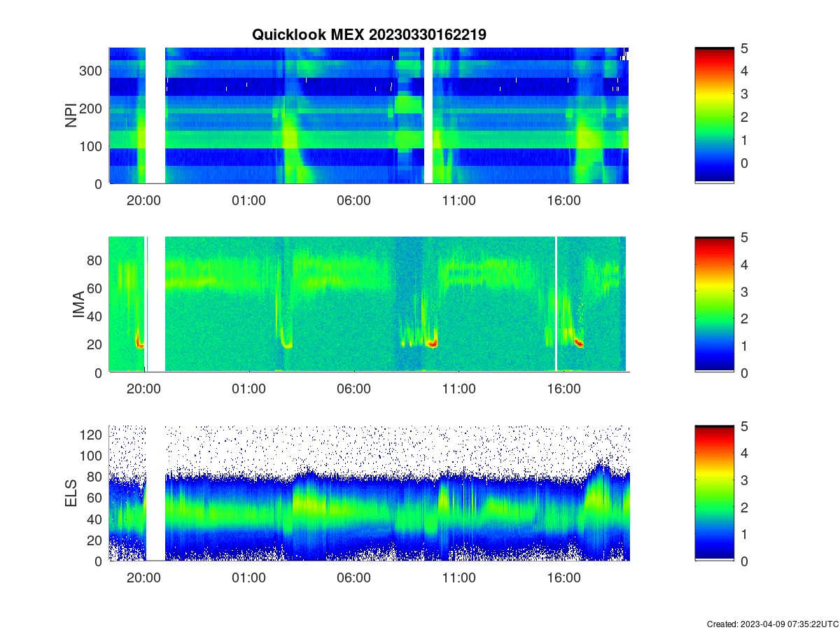Click the colorbar beside the ELS plot
Viewport: 840px width, 630px height.
pyautogui.click(x=714, y=493)
